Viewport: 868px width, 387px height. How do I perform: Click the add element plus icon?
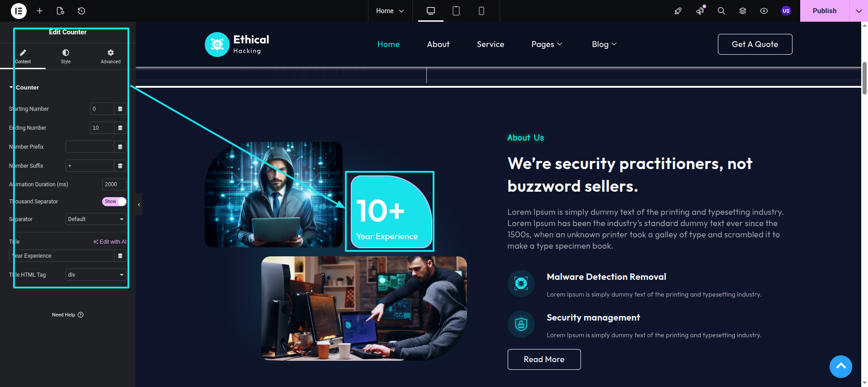click(x=40, y=11)
